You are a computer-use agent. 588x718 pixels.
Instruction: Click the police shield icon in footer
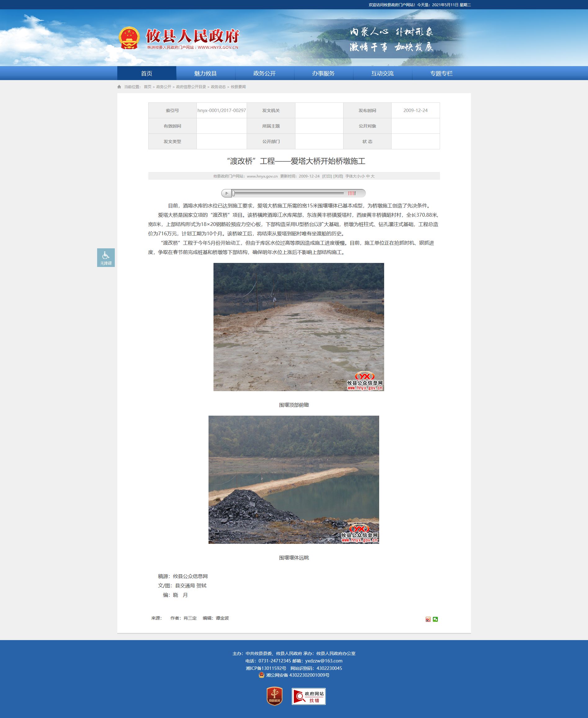[261, 675]
